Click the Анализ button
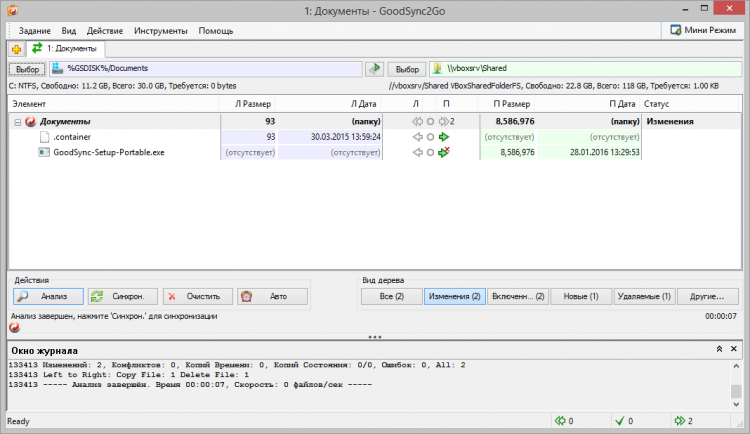Viewport: 750px width, 434px height. pos(48,297)
